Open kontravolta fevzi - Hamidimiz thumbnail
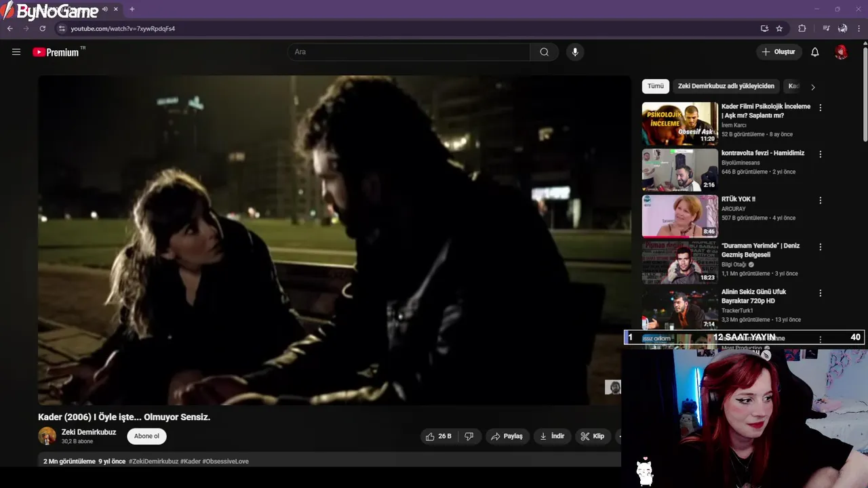Screen dimensions: 868x488 679,169
